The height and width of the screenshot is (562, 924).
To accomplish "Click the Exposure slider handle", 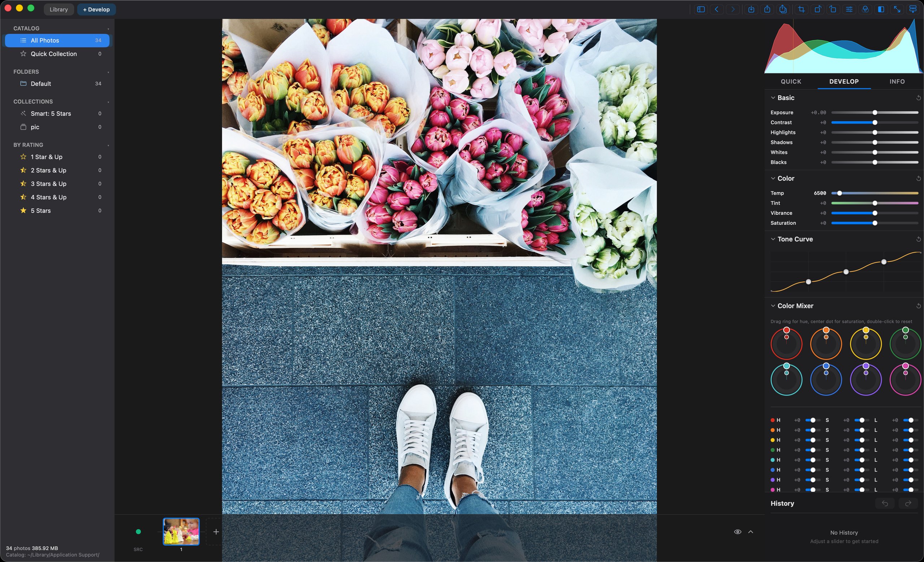I will tap(875, 113).
